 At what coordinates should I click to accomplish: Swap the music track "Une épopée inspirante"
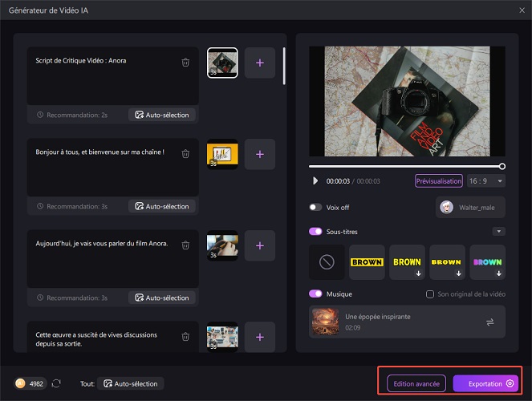click(x=489, y=322)
